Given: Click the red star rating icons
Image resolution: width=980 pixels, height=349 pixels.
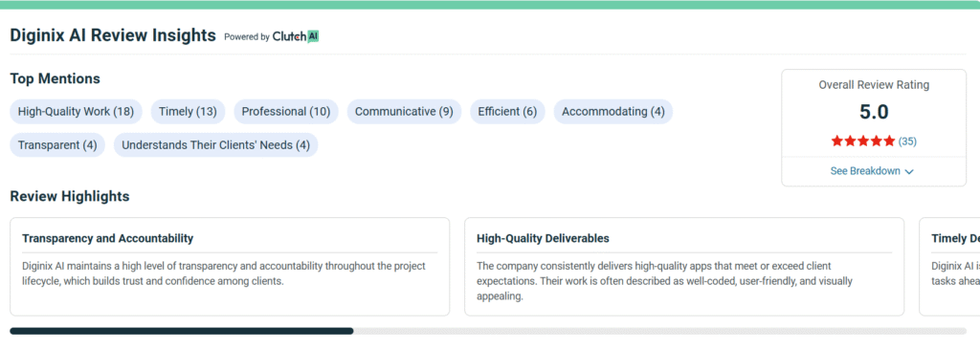Looking at the screenshot, I should click(x=863, y=142).
